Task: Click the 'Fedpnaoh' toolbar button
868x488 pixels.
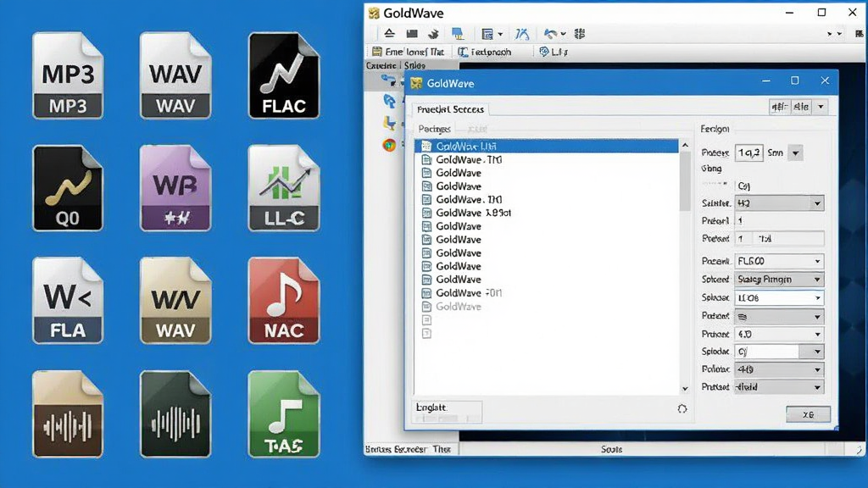Action: 484,52
